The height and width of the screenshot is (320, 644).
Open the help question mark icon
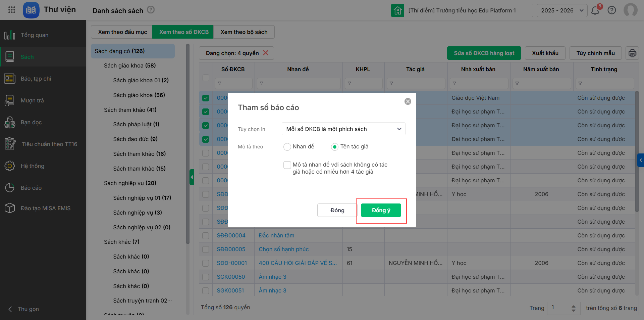tap(612, 10)
